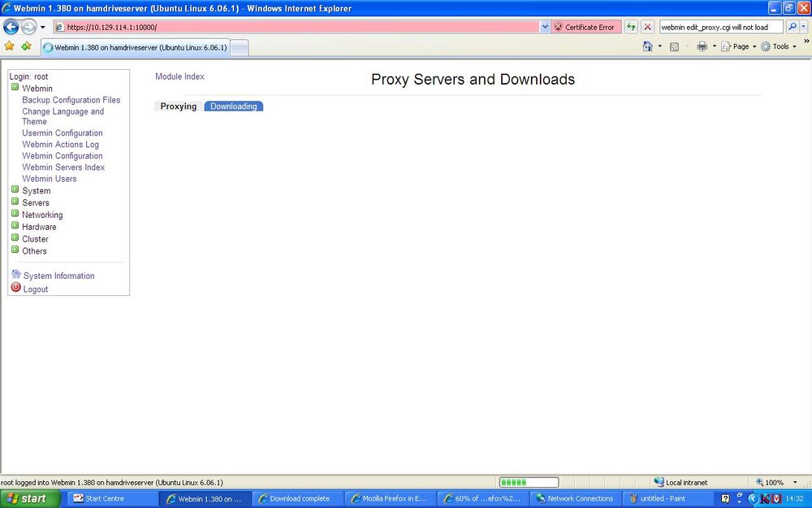Expand the command bar overflow chevron
The image size is (812, 508).
[x=806, y=41]
